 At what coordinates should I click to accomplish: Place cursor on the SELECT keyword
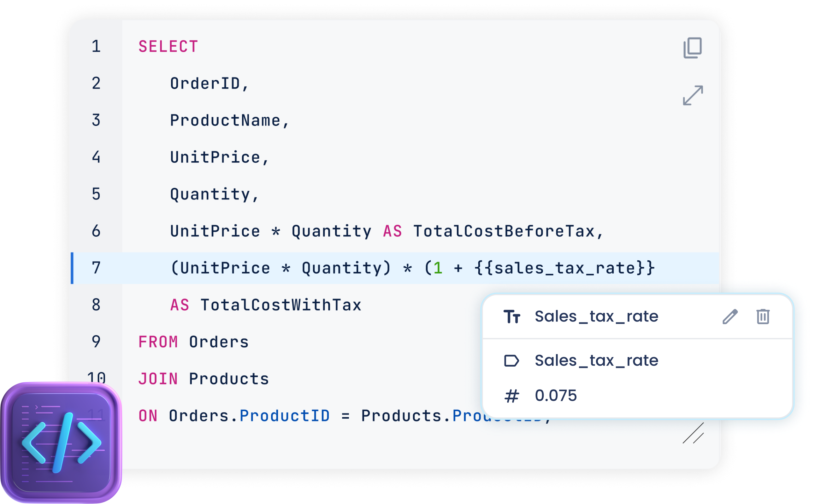pyautogui.click(x=168, y=47)
